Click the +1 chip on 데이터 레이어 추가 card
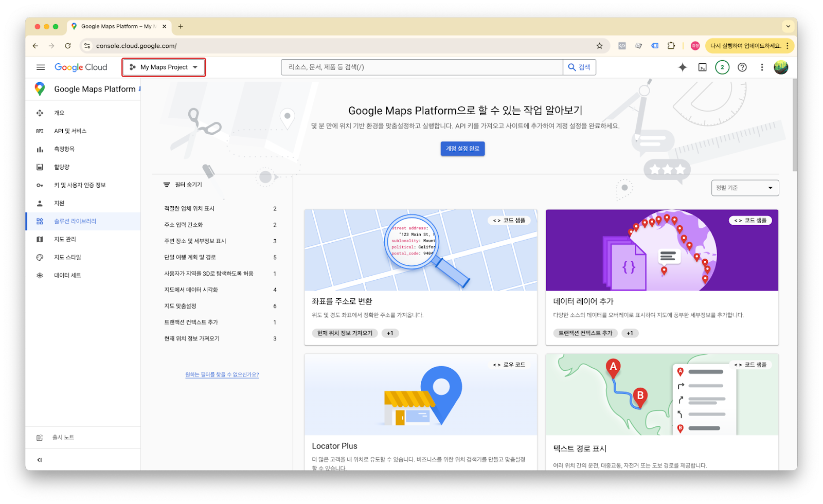Viewport: 823px width, 504px height. point(630,333)
